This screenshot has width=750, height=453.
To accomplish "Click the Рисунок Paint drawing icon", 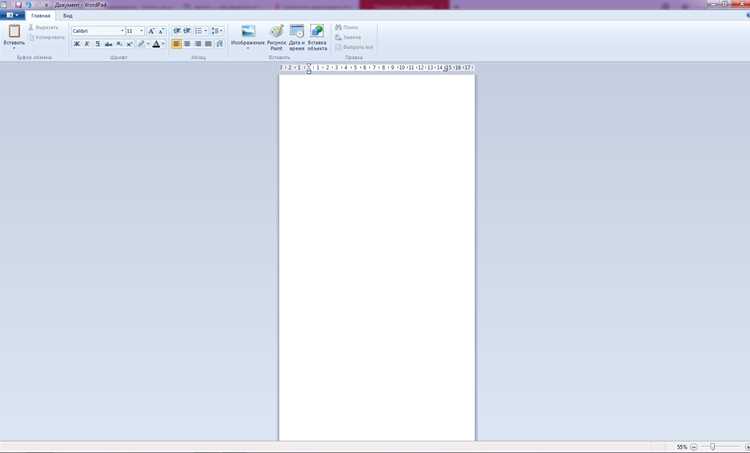I will point(276,31).
